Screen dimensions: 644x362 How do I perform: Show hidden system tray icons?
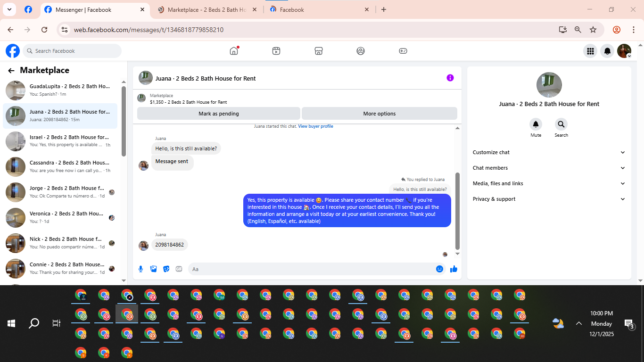click(578, 323)
